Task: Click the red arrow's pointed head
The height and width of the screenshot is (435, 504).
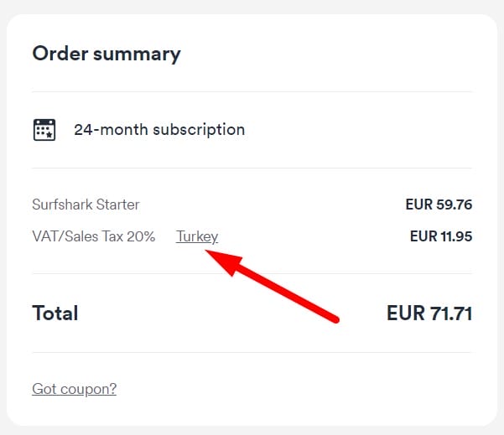Action: coord(212,251)
